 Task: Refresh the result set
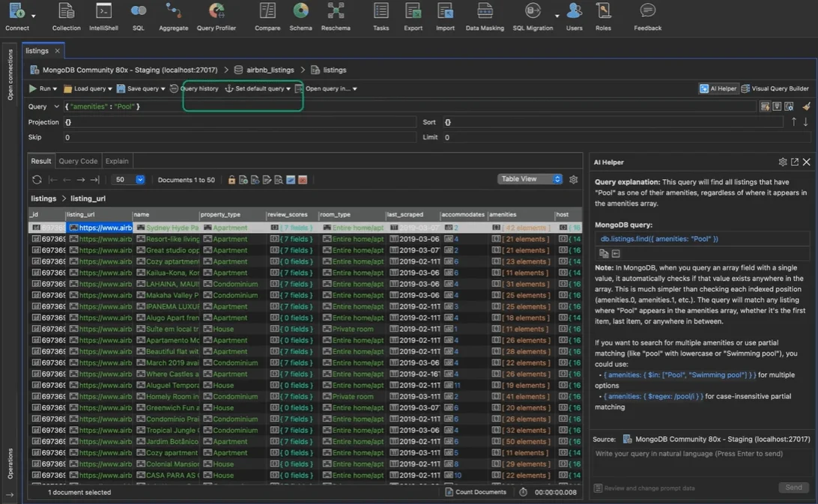37,180
